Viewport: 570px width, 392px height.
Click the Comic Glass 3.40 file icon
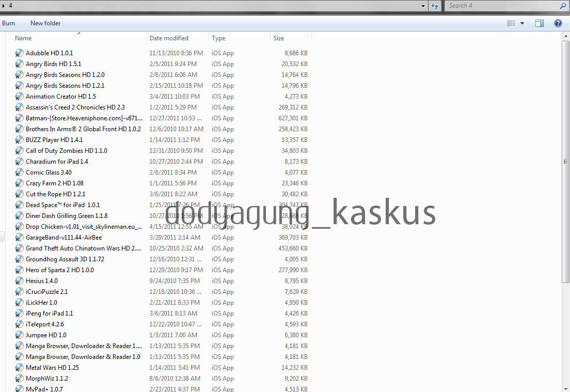tap(19, 173)
